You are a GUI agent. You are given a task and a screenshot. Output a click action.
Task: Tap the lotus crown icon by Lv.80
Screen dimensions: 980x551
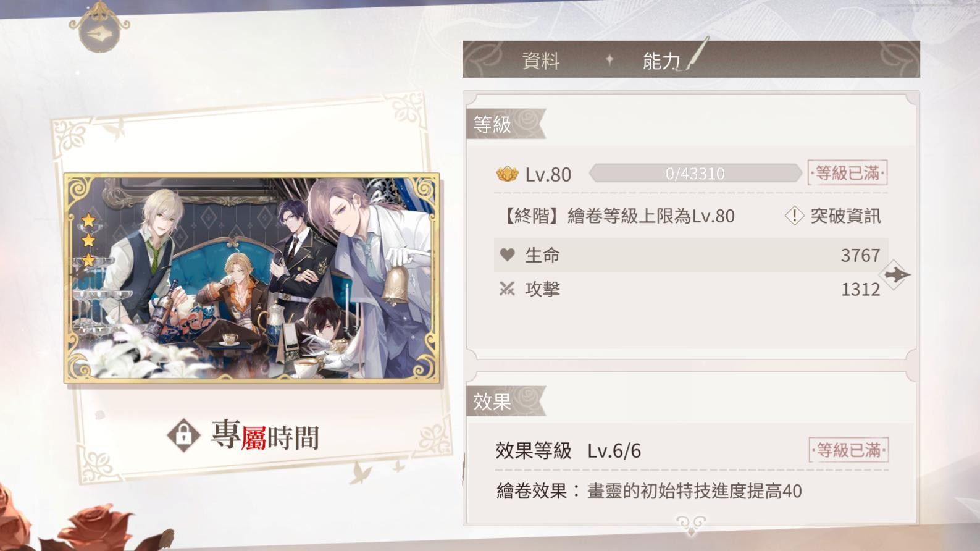(507, 174)
